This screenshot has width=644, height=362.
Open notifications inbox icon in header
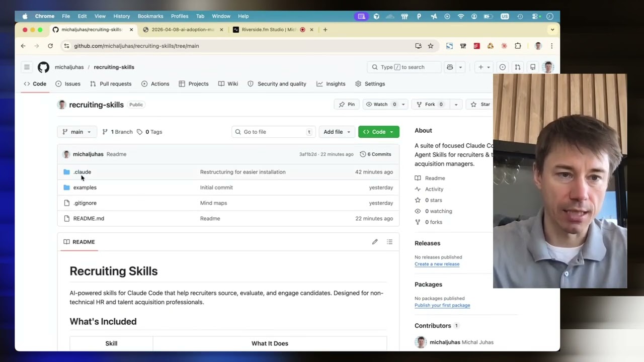pyautogui.click(x=533, y=67)
